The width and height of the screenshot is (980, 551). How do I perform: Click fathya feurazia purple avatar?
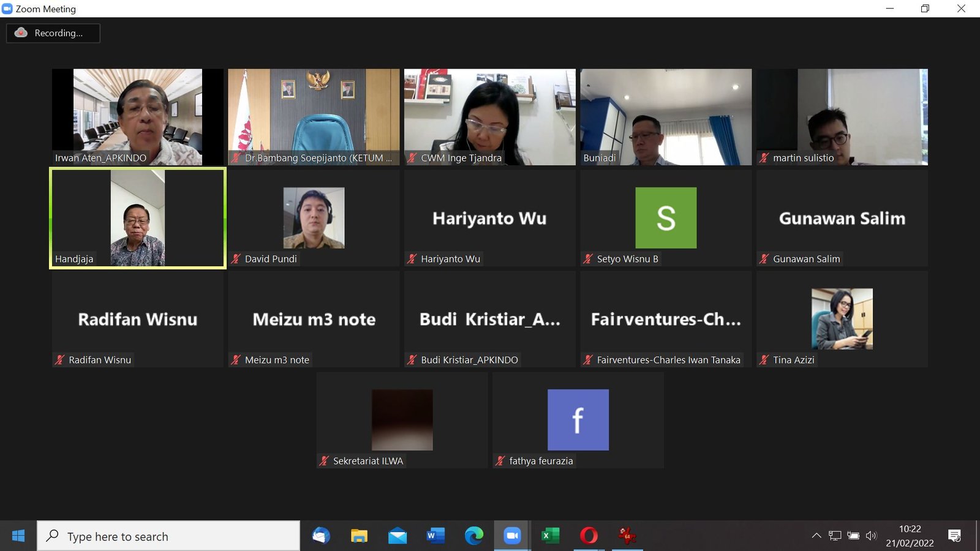click(x=578, y=420)
